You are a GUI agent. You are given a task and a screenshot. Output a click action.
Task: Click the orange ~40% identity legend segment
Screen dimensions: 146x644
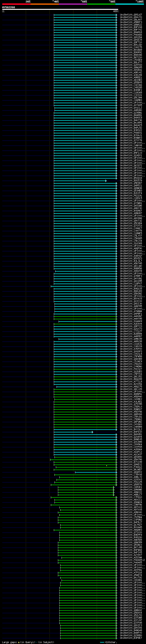pyautogui.click(x=45, y=4)
